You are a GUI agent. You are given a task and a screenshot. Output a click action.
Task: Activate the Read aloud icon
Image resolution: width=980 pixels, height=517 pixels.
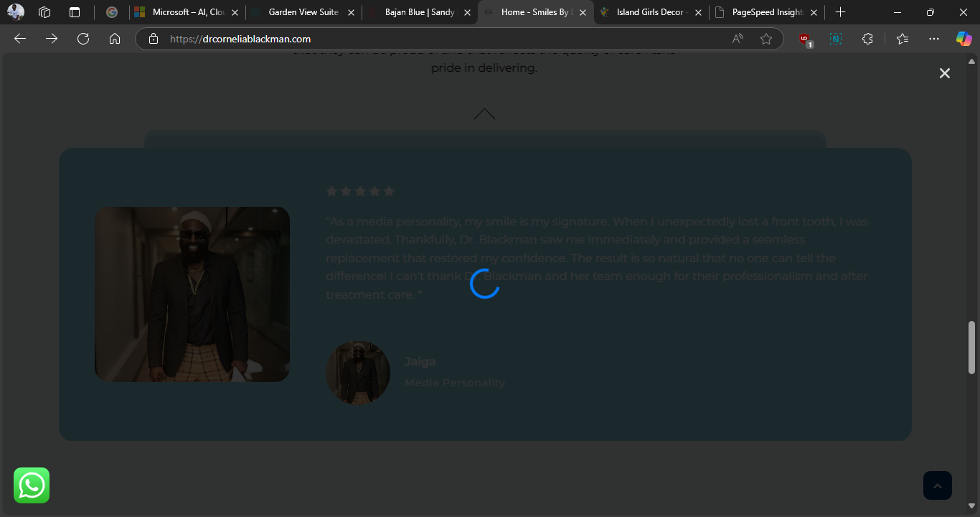point(738,39)
